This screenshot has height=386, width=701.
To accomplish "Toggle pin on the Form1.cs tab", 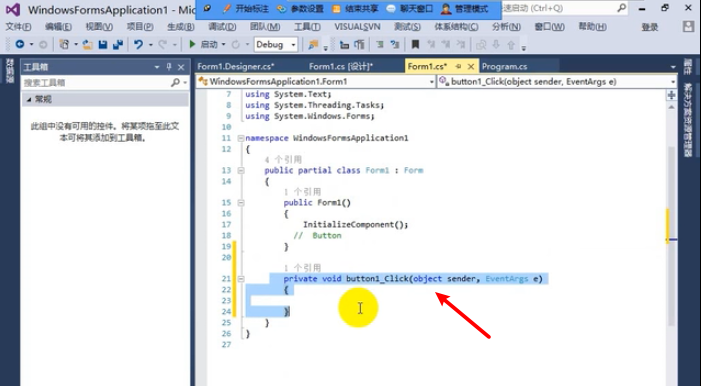I will pos(458,66).
